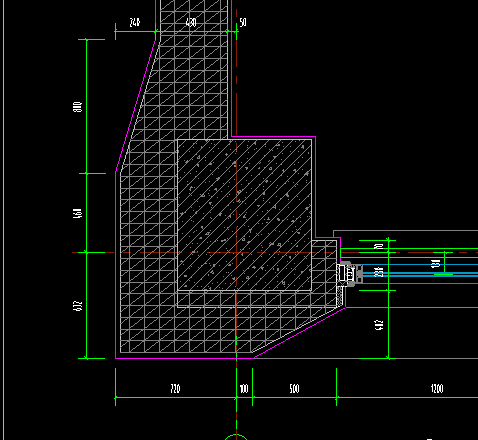The height and width of the screenshot is (440, 478).
Task: Pick the cyan vertical border line
Action: pyautogui.click(x=4, y=220)
